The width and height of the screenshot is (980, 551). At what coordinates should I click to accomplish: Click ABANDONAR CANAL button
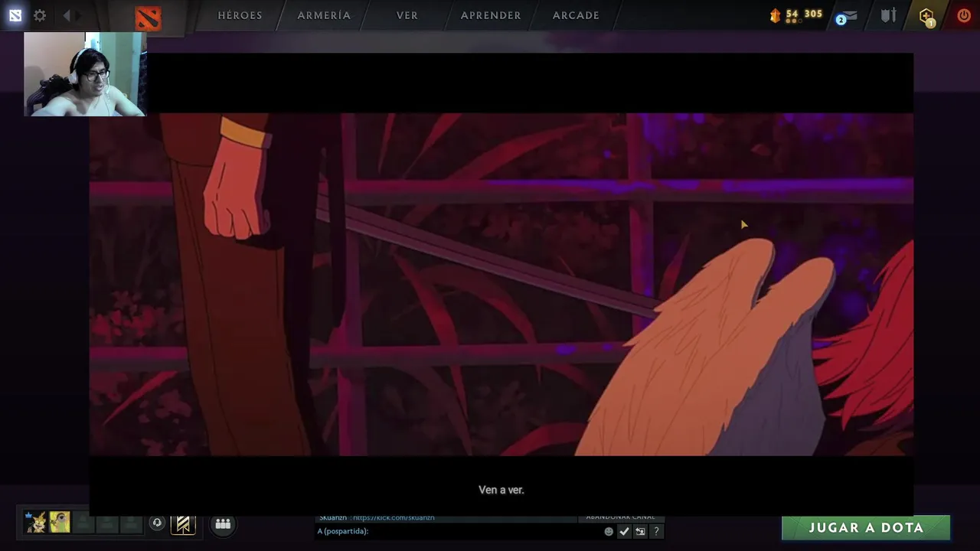click(x=620, y=517)
